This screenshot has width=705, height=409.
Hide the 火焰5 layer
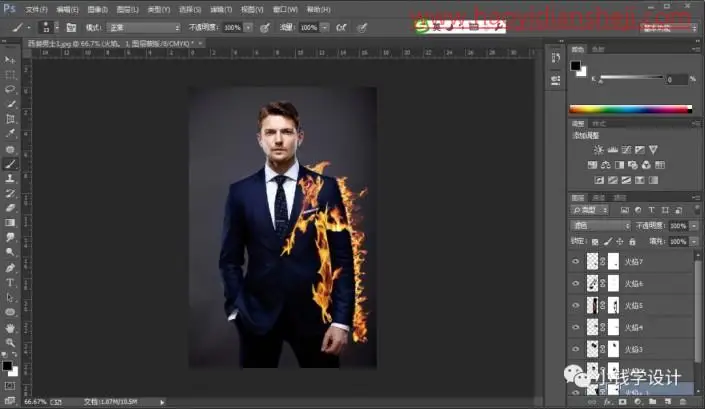pos(576,305)
